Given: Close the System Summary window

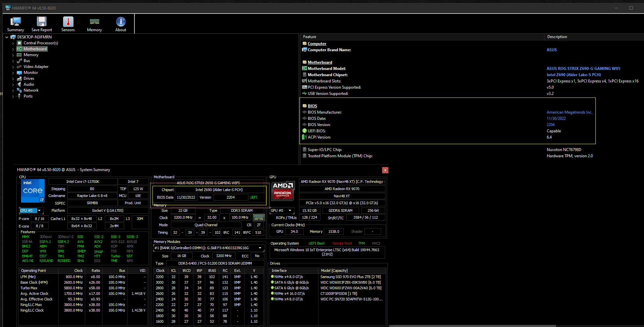Looking at the screenshot, I should point(385,170).
